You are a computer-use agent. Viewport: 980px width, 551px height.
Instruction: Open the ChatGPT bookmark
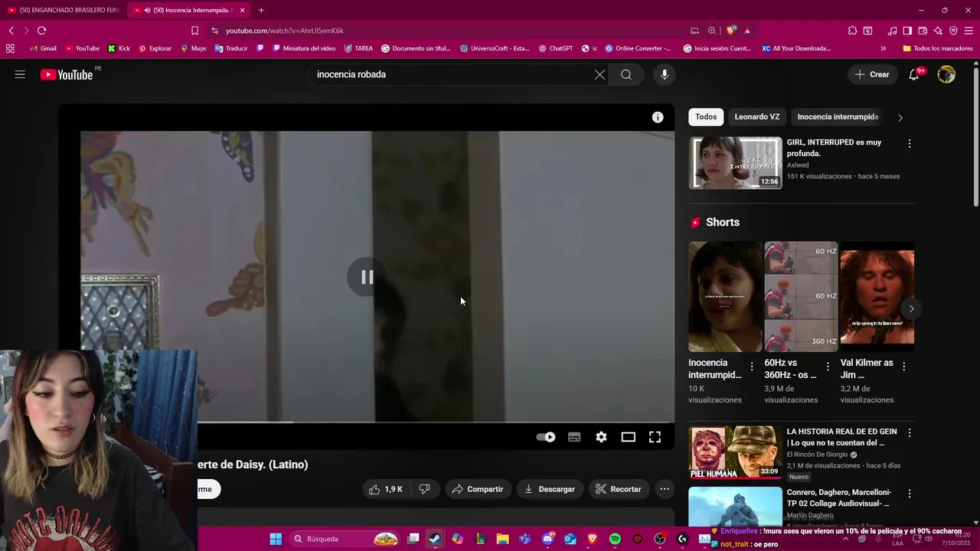click(555, 48)
